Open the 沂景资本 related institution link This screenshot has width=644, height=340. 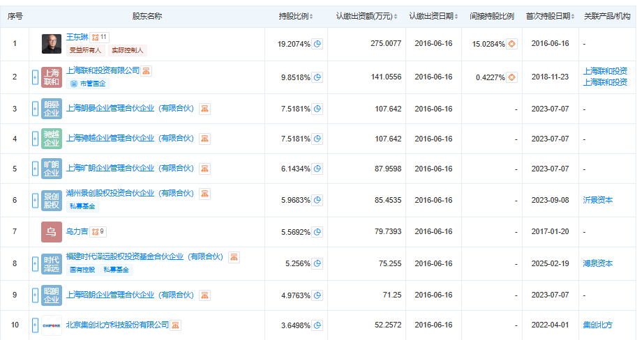[598, 200]
